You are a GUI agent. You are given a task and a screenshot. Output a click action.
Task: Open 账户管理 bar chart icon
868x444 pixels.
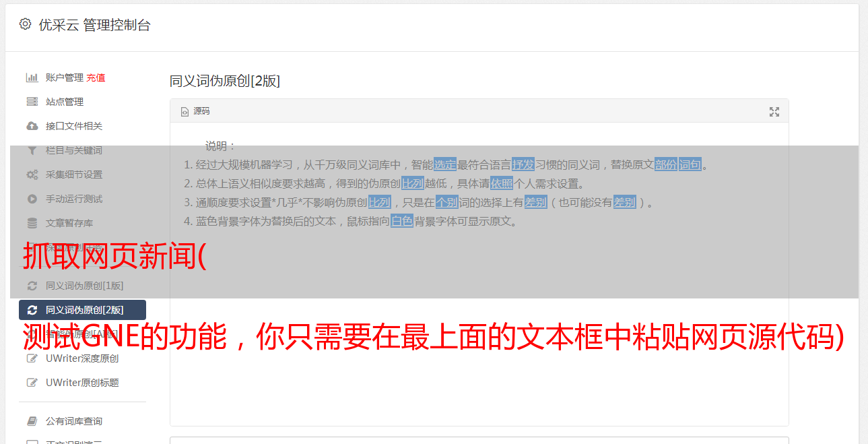[x=32, y=77]
